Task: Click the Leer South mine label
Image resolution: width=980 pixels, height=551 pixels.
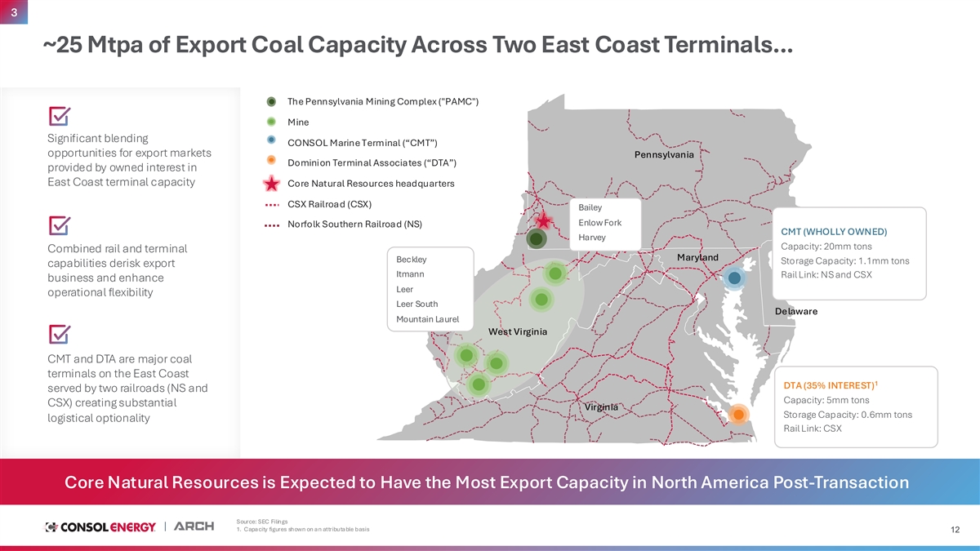Action: point(416,304)
